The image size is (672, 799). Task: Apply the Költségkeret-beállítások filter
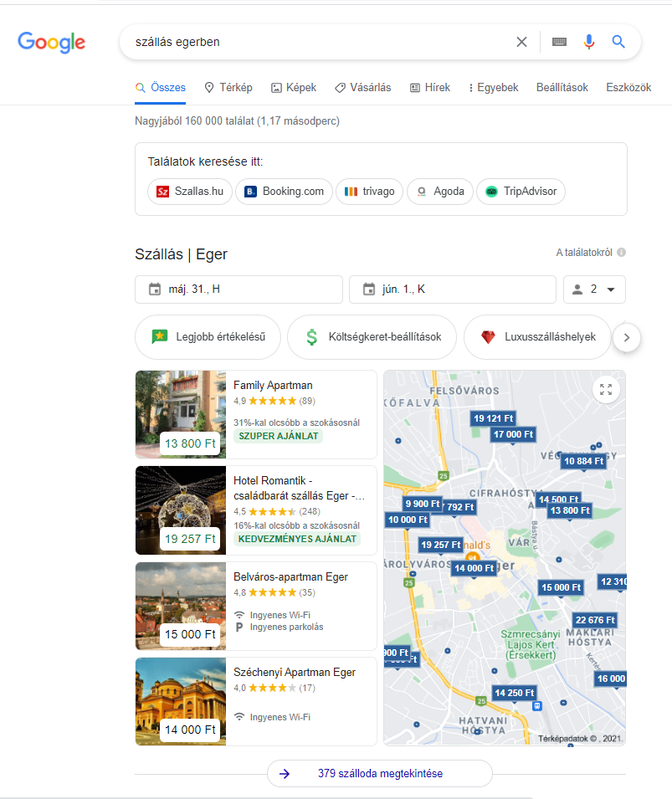pyautogui.click(x=372, y=337)
